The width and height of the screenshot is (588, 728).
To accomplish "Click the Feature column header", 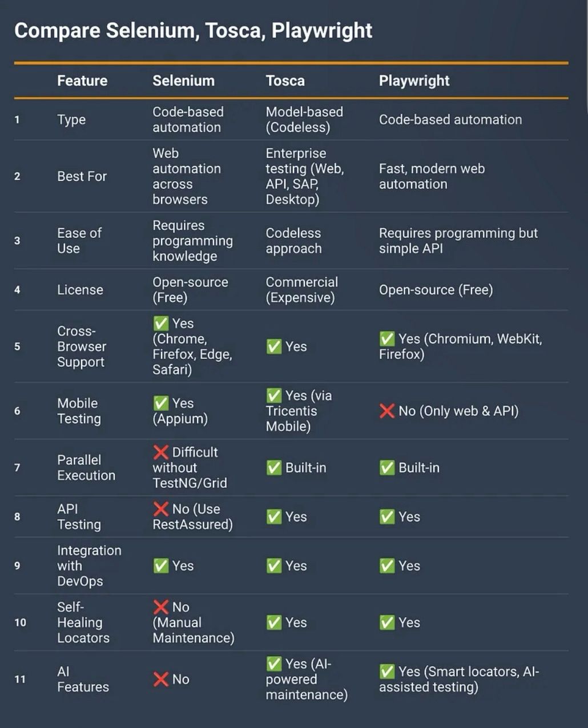I will tap(82, 80).
